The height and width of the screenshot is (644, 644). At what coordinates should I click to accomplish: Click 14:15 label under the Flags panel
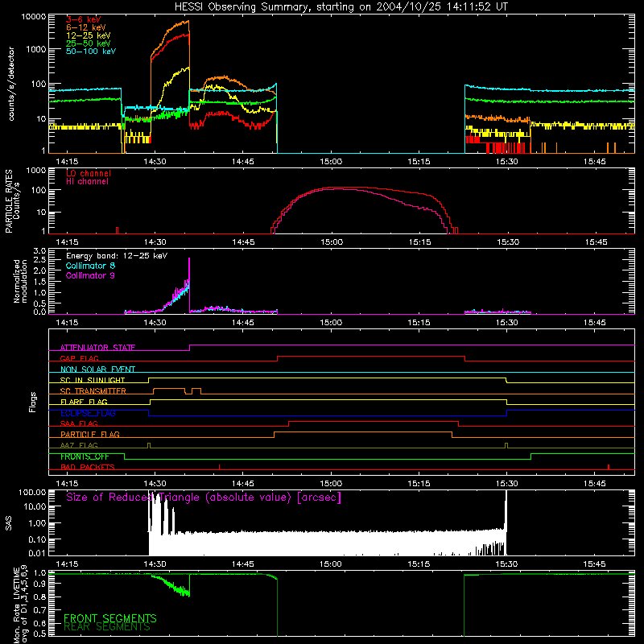tap(68, 484)
